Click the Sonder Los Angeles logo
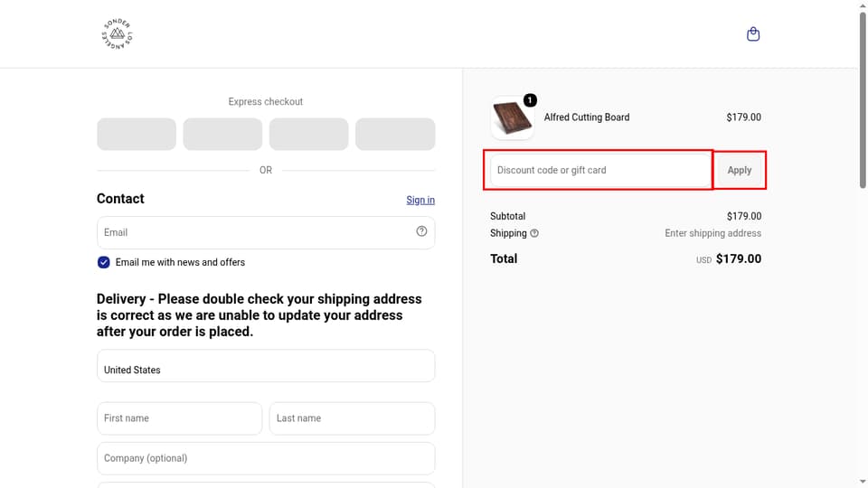The image size is (868, 488). [x=118, y=33]
